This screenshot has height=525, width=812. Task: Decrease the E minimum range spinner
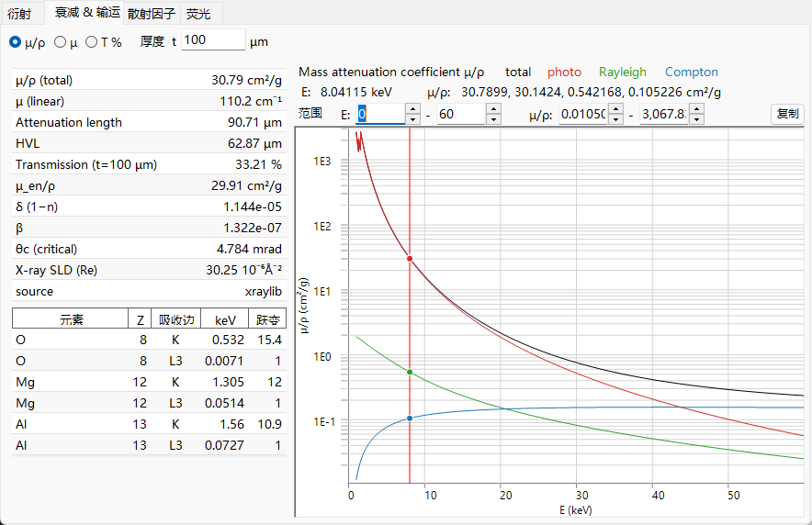pos(412,119)
